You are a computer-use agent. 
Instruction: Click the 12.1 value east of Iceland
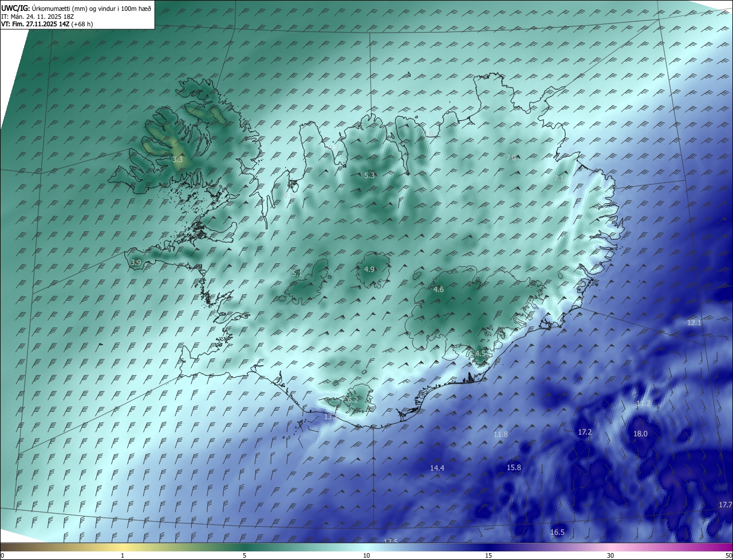tap(694, 323)
